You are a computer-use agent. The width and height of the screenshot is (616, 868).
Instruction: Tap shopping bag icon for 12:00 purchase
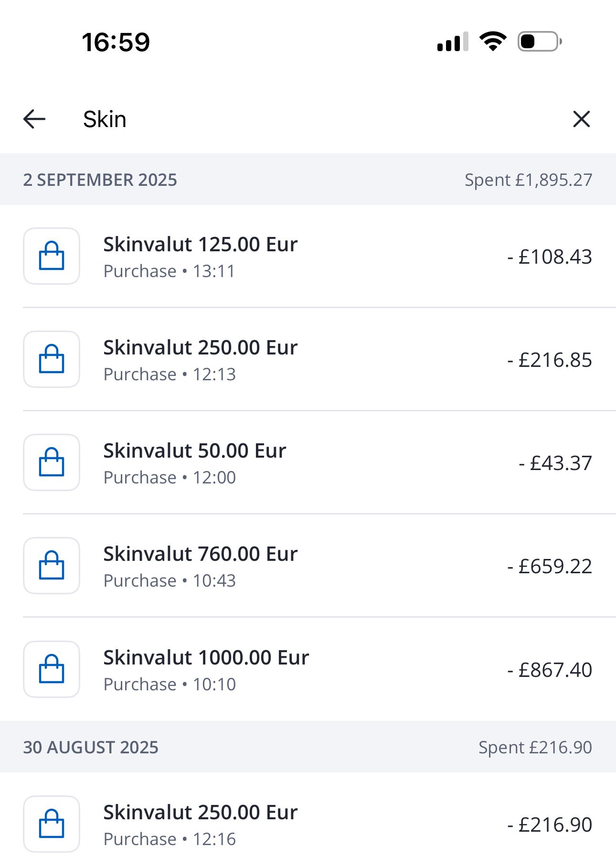click(52, 462)
